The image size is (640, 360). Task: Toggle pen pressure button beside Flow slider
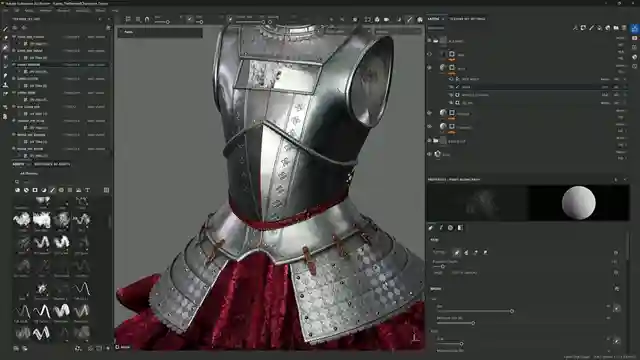tap(617, 340)
